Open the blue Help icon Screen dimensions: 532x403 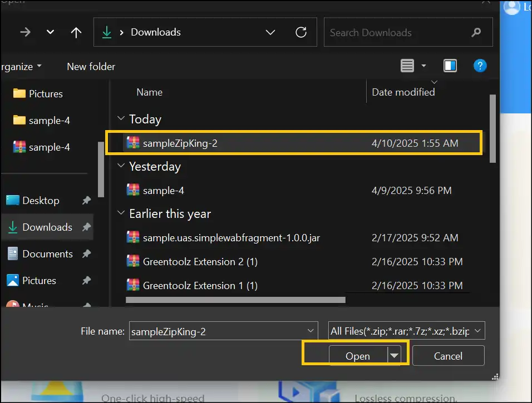click(480, 66)
